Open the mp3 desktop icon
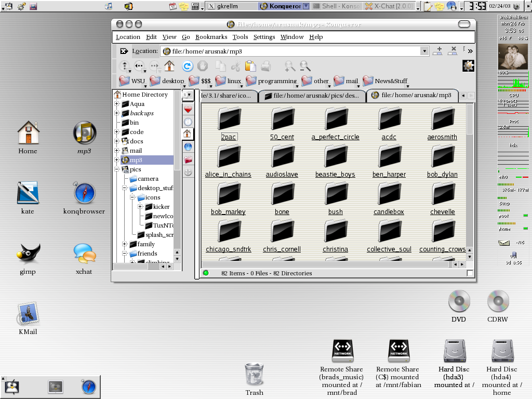 click(85, 132)
